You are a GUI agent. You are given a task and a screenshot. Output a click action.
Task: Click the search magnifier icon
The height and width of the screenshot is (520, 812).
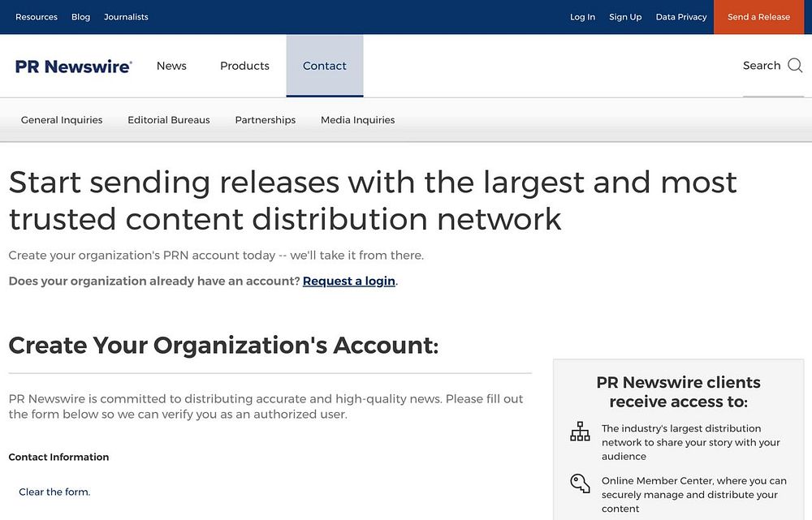tap(795, 66)
